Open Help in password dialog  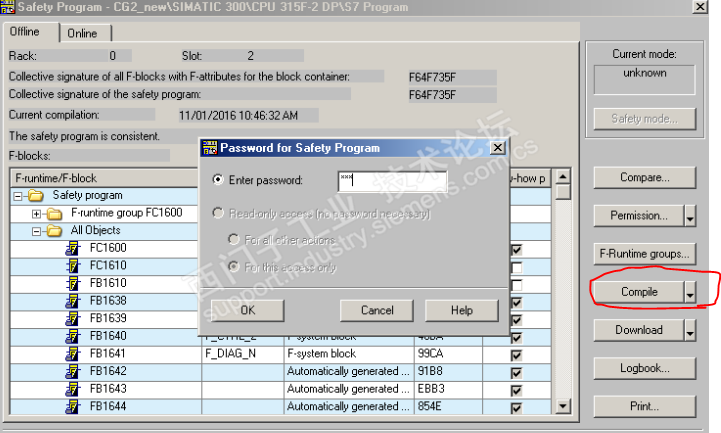click(x=462, y=310)
